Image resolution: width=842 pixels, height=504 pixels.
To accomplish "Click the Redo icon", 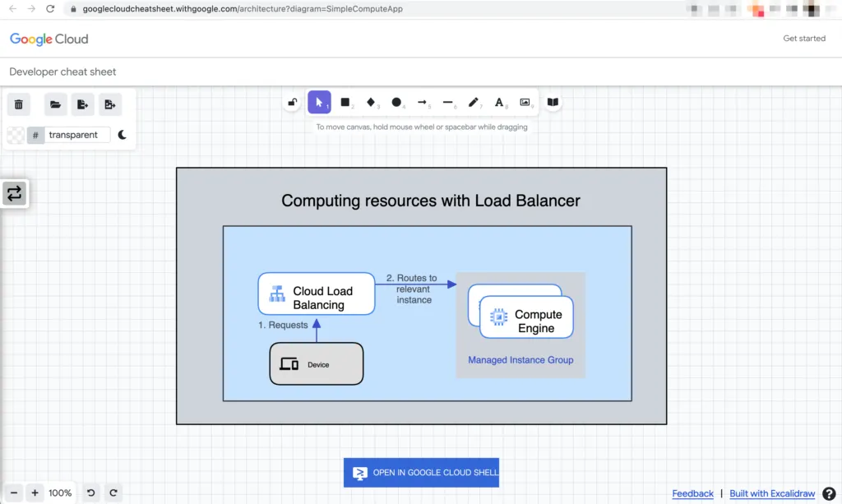I will pyautogui.click(x=113, y=492).
